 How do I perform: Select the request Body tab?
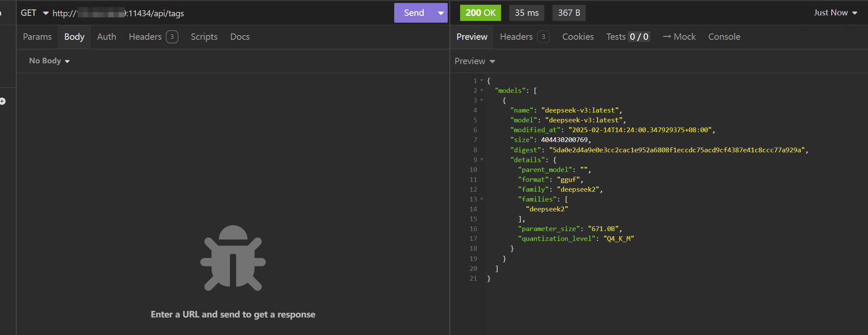click(74, 37)
